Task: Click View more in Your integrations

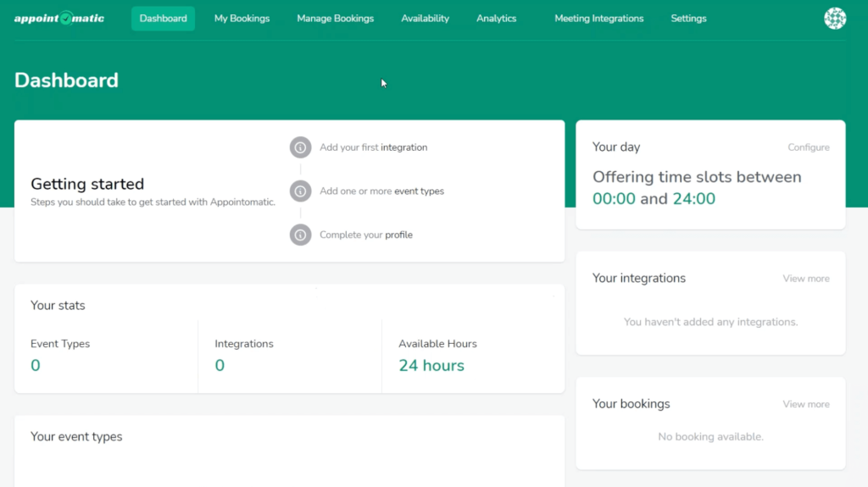Action: point(805,279)
